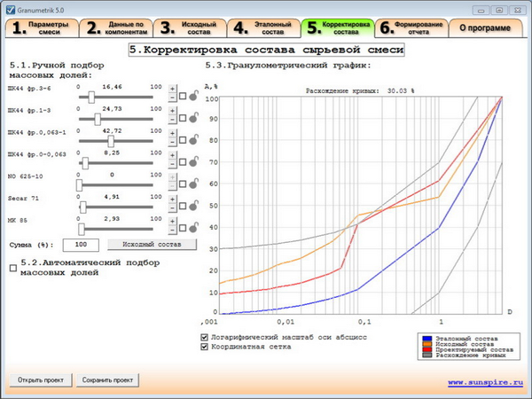532x399 pixels.
Task: Increase Secar 71 share with plus
Action: coord(172,199)
